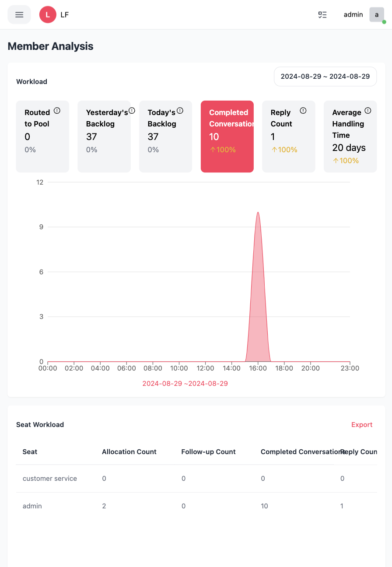
Task: Click info icon on Reply Count card
Action: [x=303, y=111]
